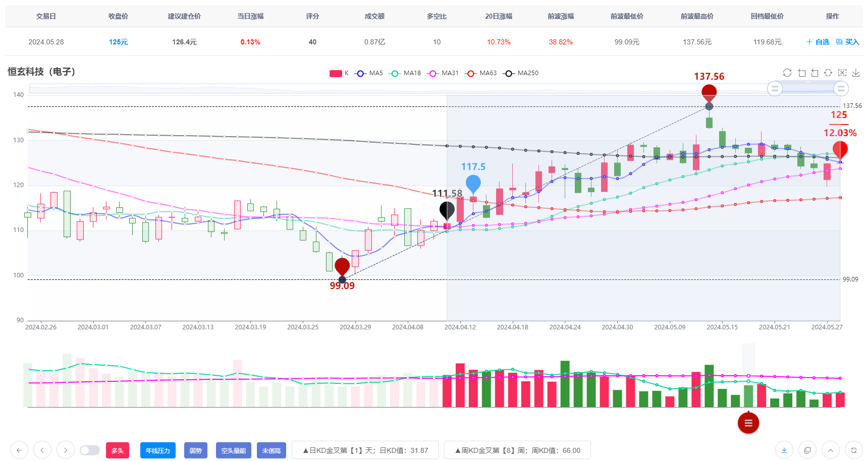
Task: Click the 弱势 tag button
Action: click(x=196, y=450)
